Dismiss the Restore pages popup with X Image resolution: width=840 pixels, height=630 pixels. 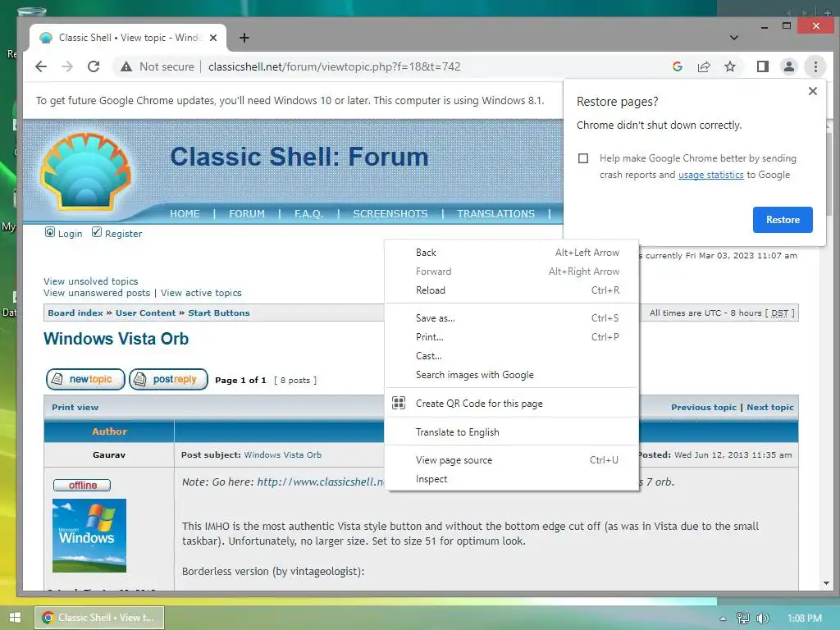[813, 91]
